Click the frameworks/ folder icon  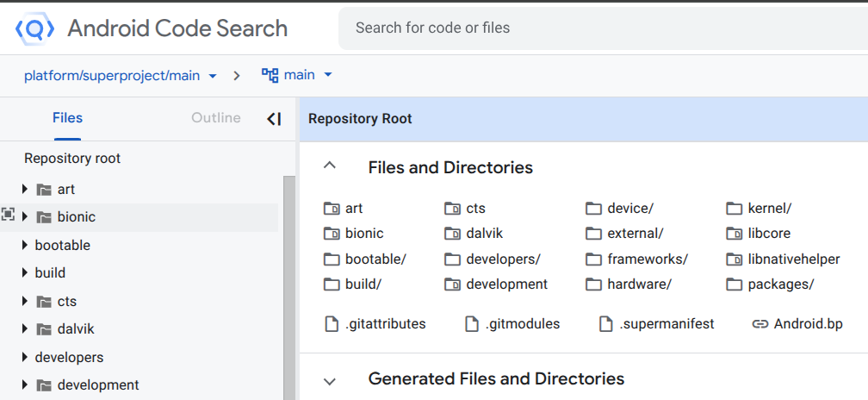(x=593, y=259)
